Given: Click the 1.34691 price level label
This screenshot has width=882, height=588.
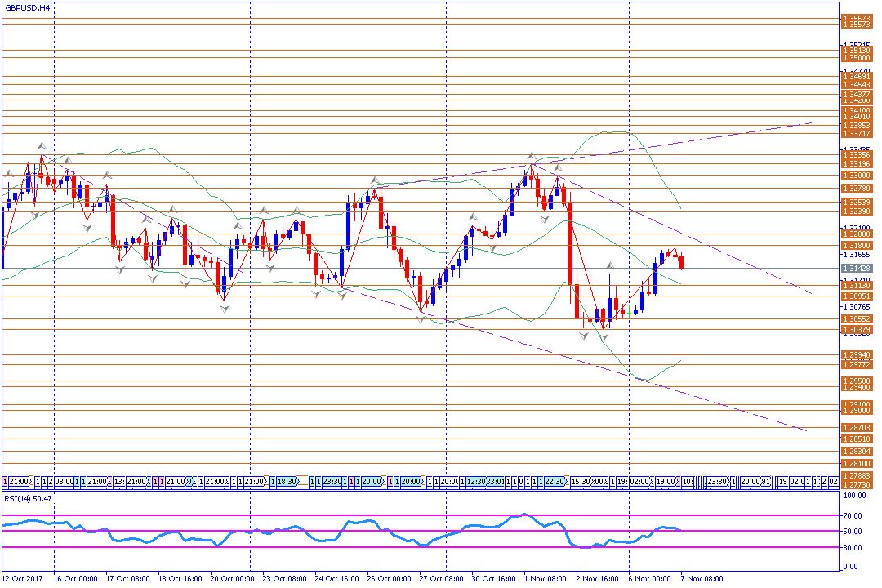Looking at the screenshot, I should click(x=857, y=76).
